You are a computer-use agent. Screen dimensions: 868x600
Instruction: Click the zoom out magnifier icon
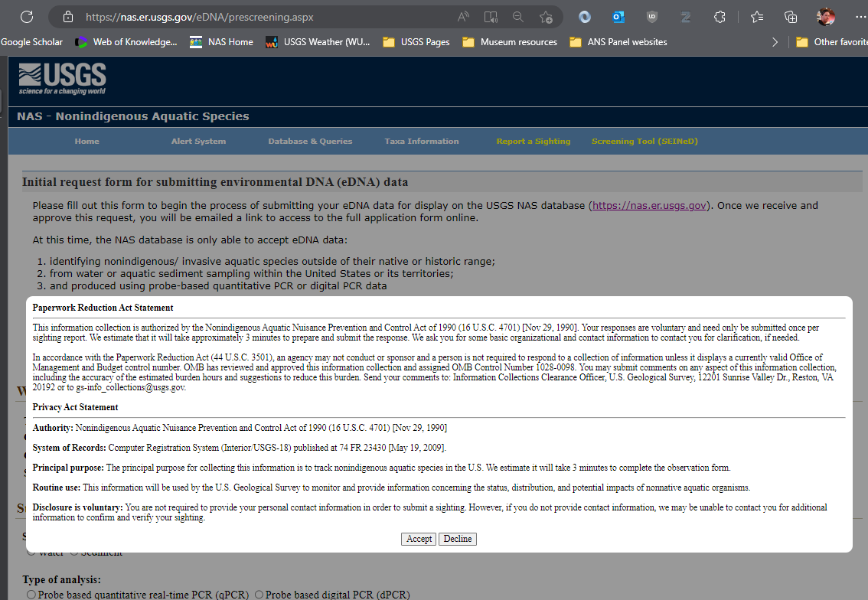click(x=518, y=17)
